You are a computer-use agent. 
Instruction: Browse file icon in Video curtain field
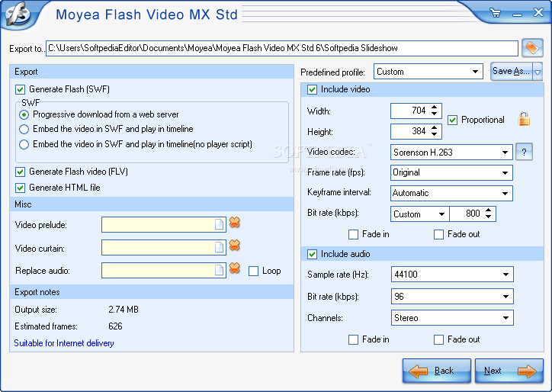[x=219, y=247]
